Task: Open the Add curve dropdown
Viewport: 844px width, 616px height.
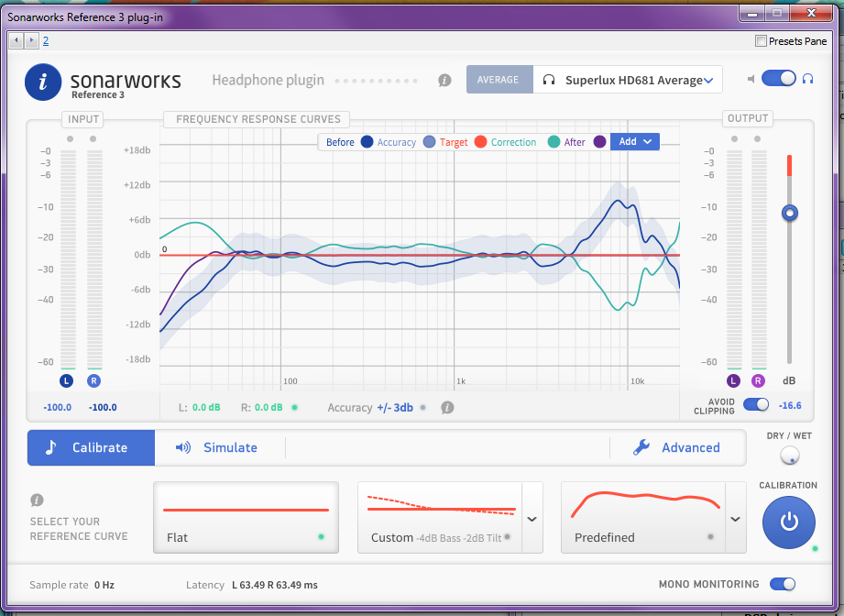Action: pos(635,141)
